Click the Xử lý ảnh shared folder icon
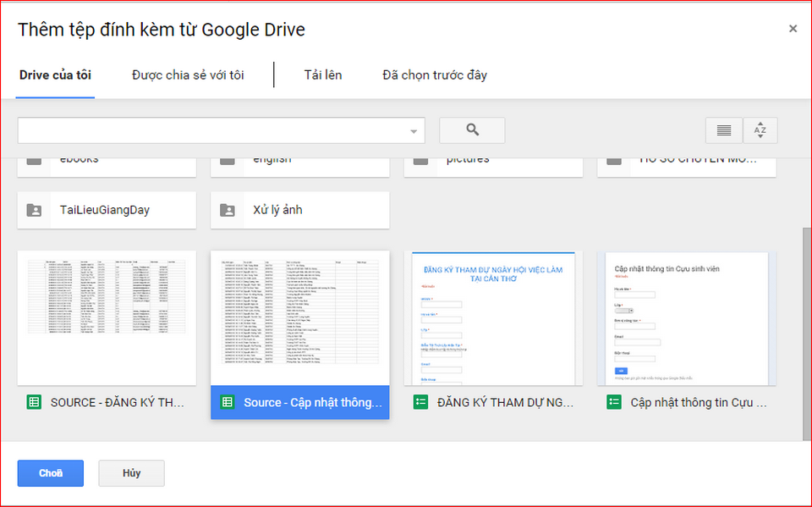Screen dimensions: 812x507 click(x=228, y=210)
